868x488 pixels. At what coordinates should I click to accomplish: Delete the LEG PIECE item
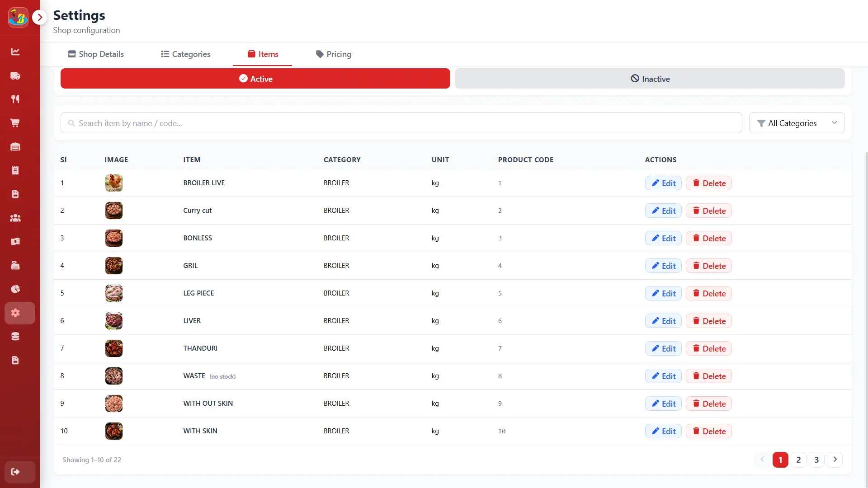point(709,293)
